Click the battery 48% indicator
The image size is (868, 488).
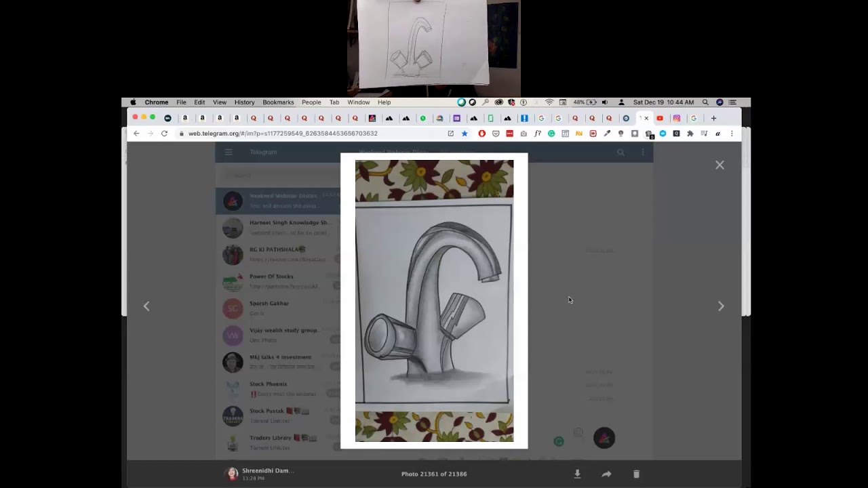pos(585,102)
